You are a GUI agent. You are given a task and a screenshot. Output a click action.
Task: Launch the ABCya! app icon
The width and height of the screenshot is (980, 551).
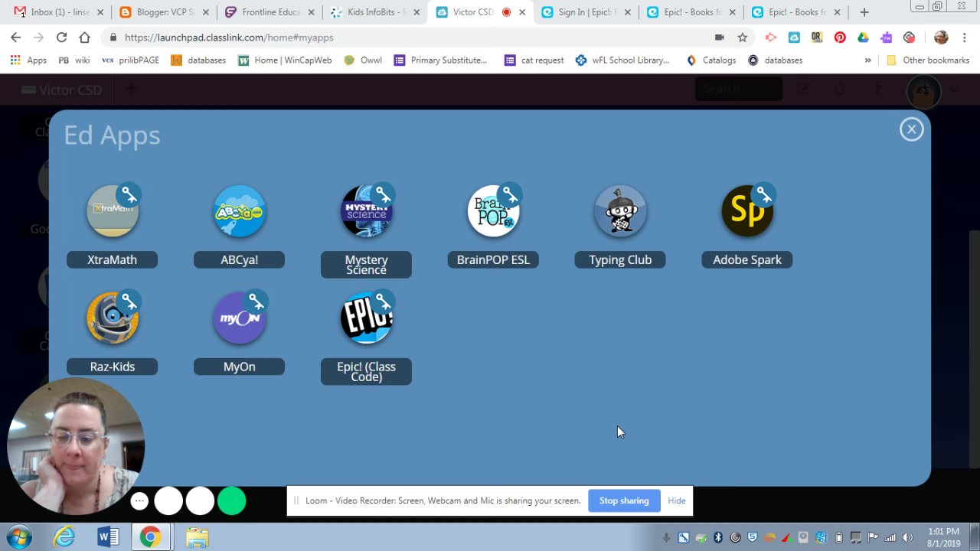tap(240, 211)
